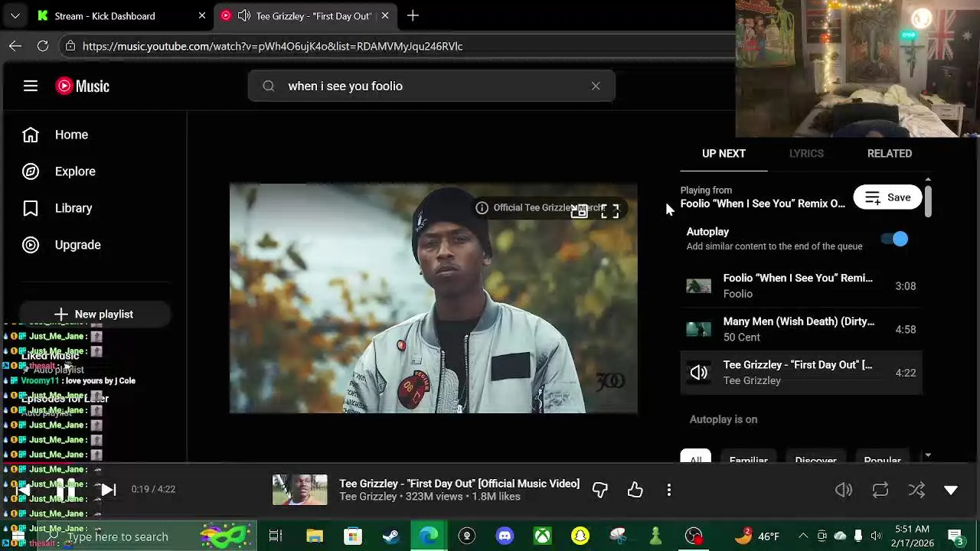Open video info icon on the player
This screenshot has width=980, height=551.
[x=482, y=207]
